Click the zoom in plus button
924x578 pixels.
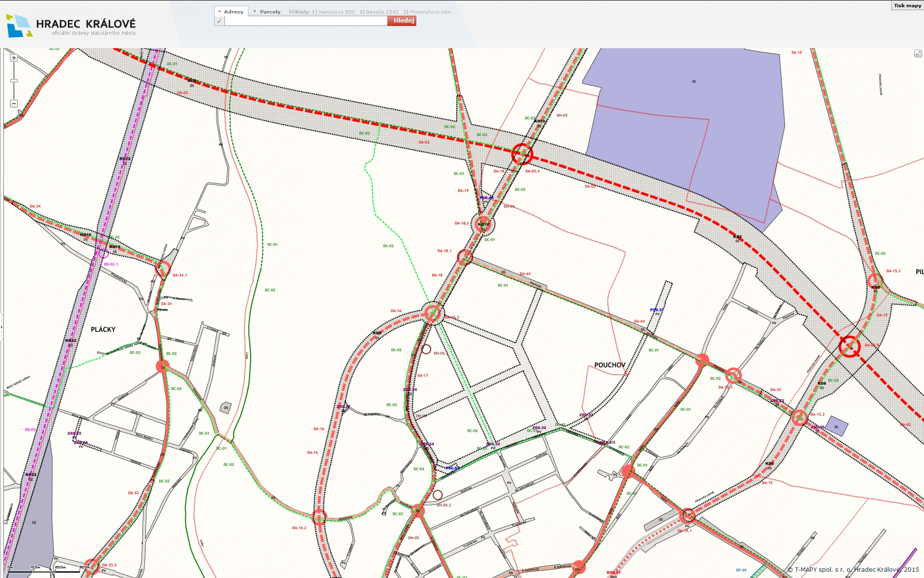tap(14, 58)
